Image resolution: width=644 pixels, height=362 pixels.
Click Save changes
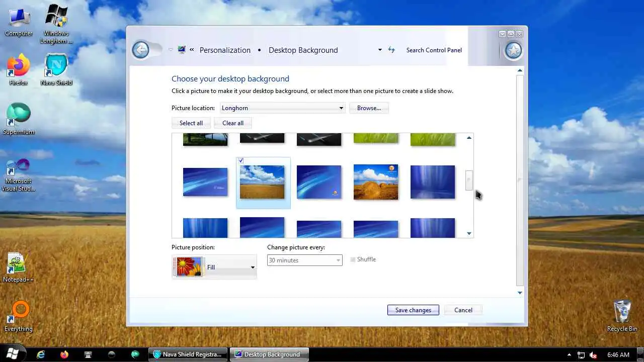(x=413, y=310)
